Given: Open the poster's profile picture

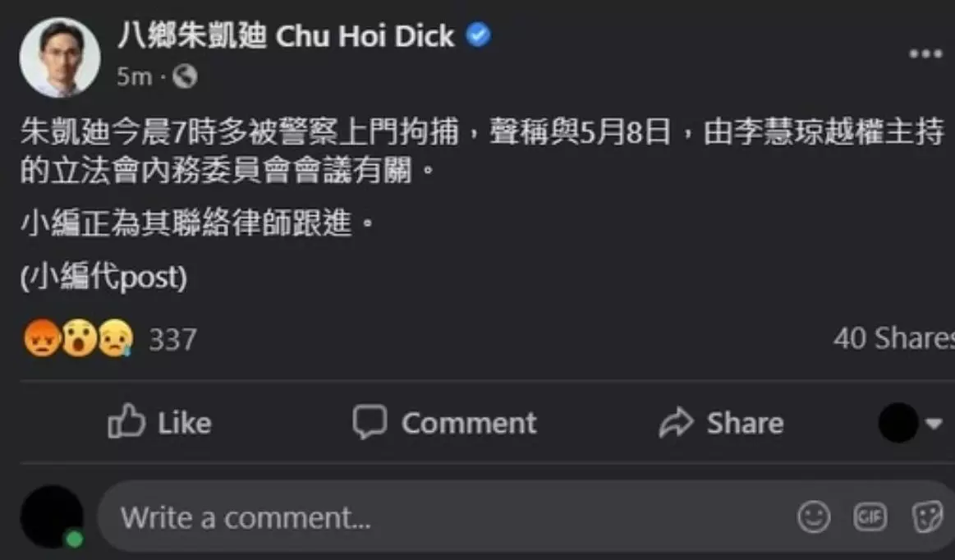Looking at the screenshot, I should 60,57.
